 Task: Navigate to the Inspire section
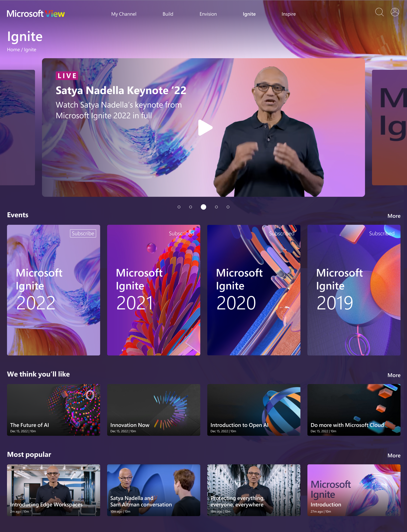pos(289,14)
